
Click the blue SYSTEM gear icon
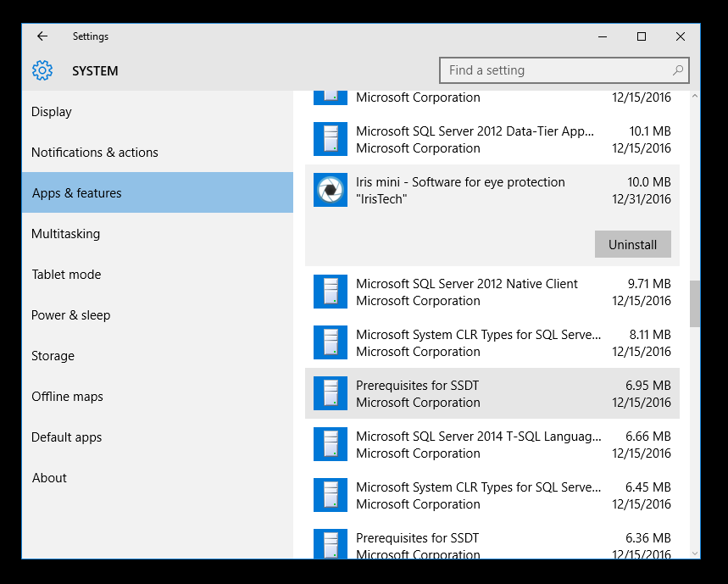pyautogui.click(x=42, y=70)
